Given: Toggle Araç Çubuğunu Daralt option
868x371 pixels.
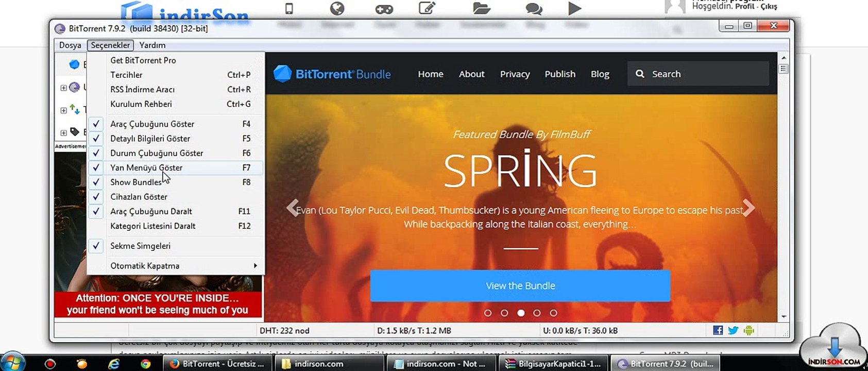Looking at the screenshot, I should point(176,211).
